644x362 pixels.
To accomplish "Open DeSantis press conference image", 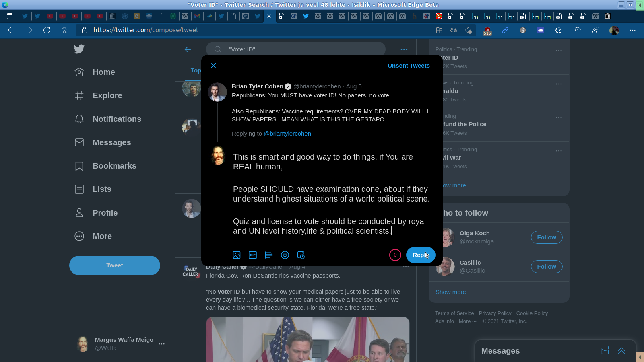I will [308, 339].
